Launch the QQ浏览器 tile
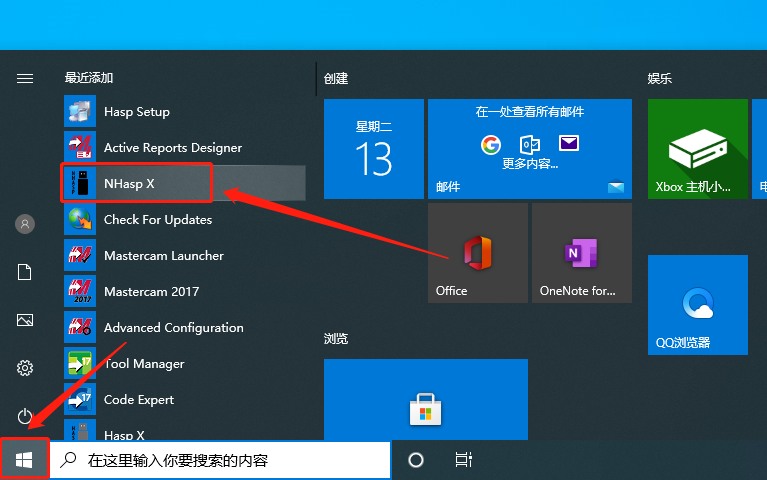 pyautogui.click(x=698, y=305)
